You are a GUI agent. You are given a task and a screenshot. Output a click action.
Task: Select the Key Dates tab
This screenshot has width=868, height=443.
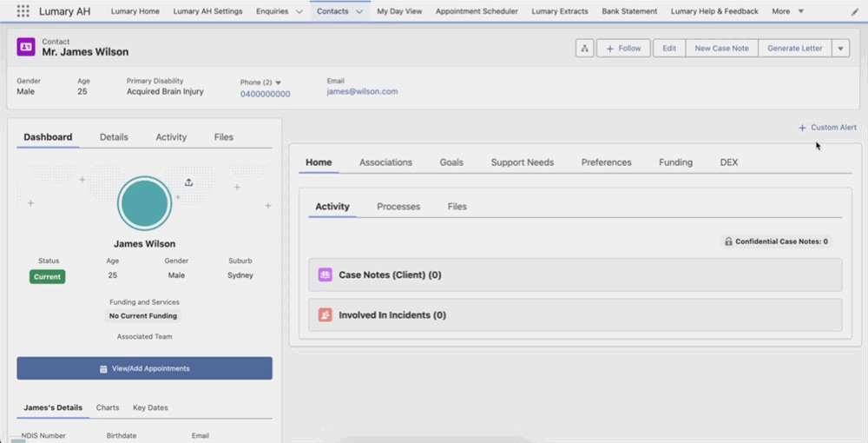click(x=150, y=407)
